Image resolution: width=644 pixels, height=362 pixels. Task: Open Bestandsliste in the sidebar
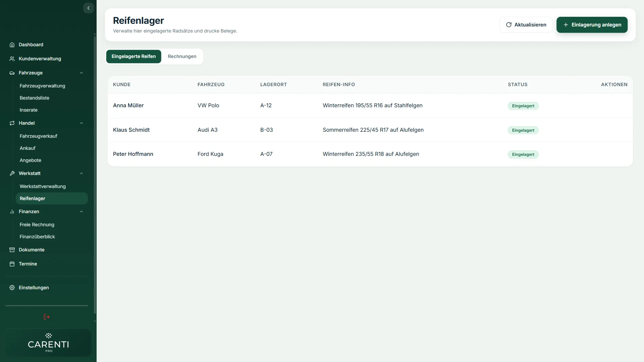coord(35,98)
